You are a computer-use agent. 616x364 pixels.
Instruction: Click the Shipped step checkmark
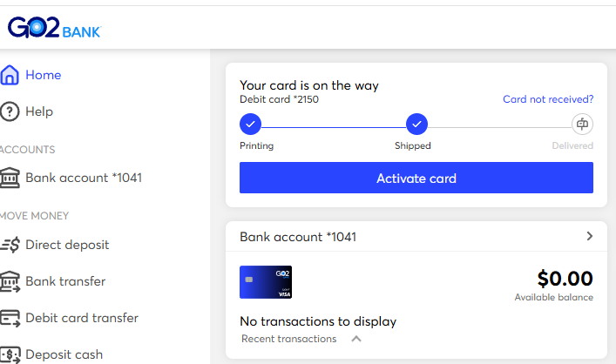tap(416, 124)
